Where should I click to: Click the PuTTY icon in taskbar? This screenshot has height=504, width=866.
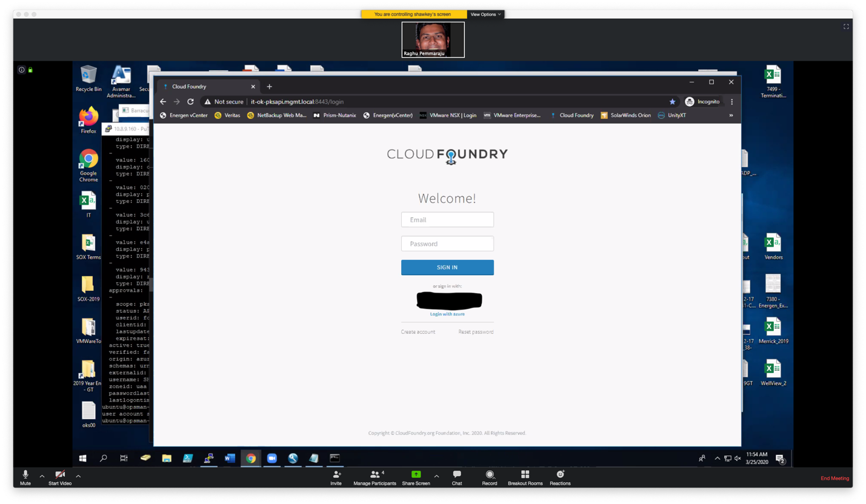click(208, 459)
